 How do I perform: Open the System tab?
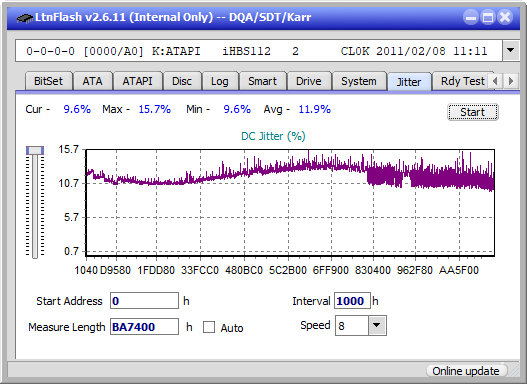[x=359, y=81]
